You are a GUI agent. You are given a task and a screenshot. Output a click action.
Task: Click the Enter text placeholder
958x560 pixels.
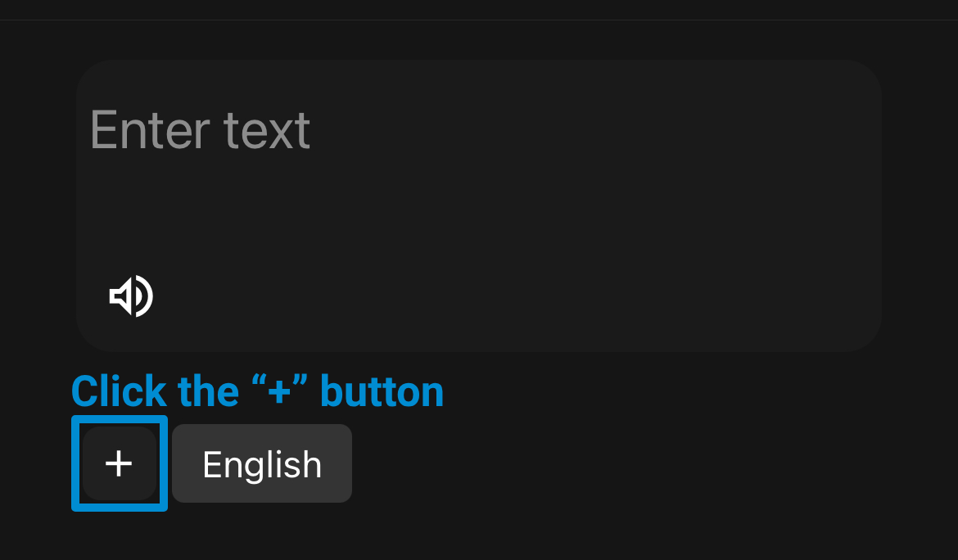[200, 131]
